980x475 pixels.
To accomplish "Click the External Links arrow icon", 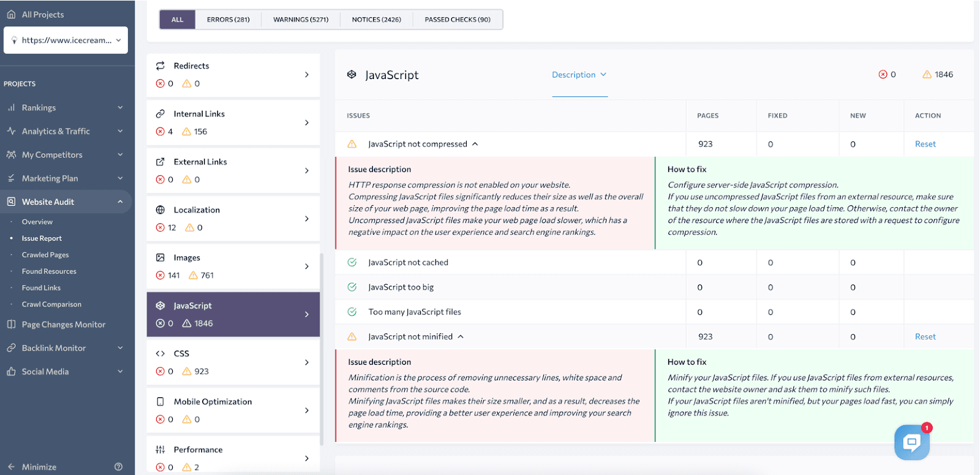I will (x=160, y=162).
